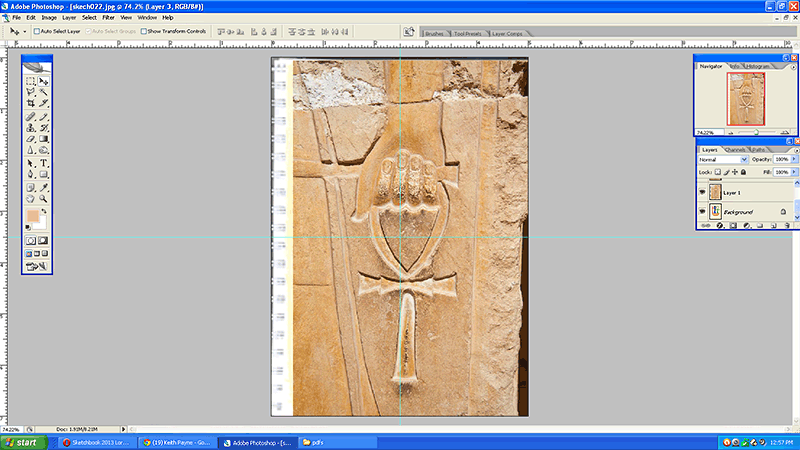Click the foreground color swatch

pyautogui.click(x=33, y=216)
